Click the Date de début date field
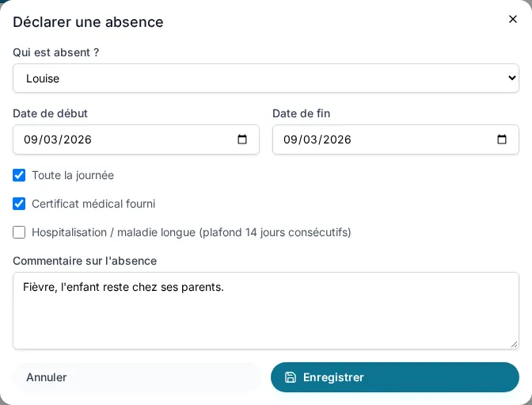This screenshot has width=532, height=405. pos(136,139)
